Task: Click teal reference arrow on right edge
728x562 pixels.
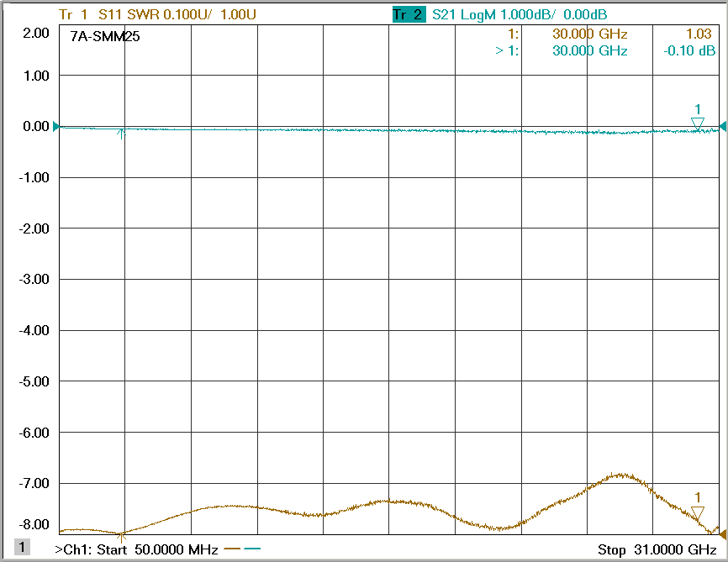Action: click(722, 127)
